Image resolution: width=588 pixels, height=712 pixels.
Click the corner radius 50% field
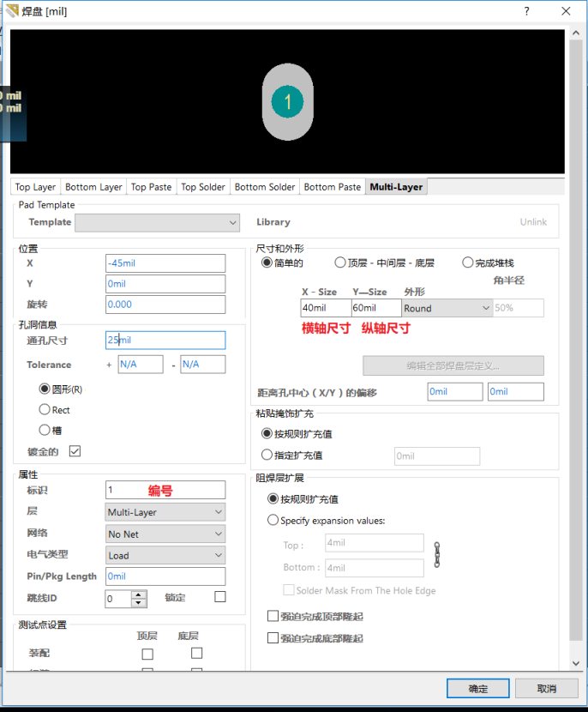point(518,308)
